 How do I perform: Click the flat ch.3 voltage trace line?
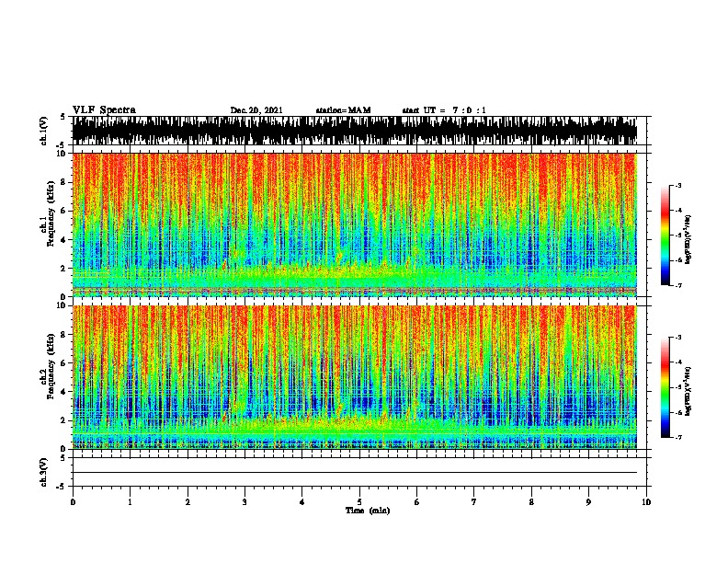[x=355, y=473]
